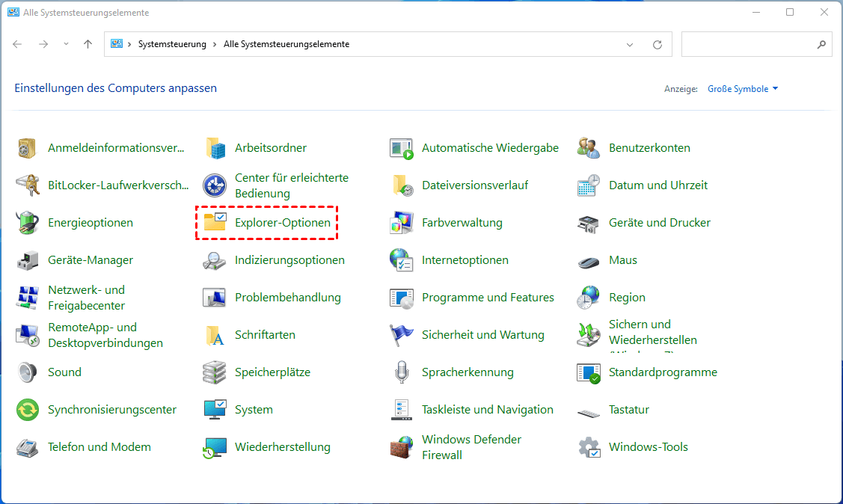
Task: Click the search magnifier icon
Action: coord(821,45)
